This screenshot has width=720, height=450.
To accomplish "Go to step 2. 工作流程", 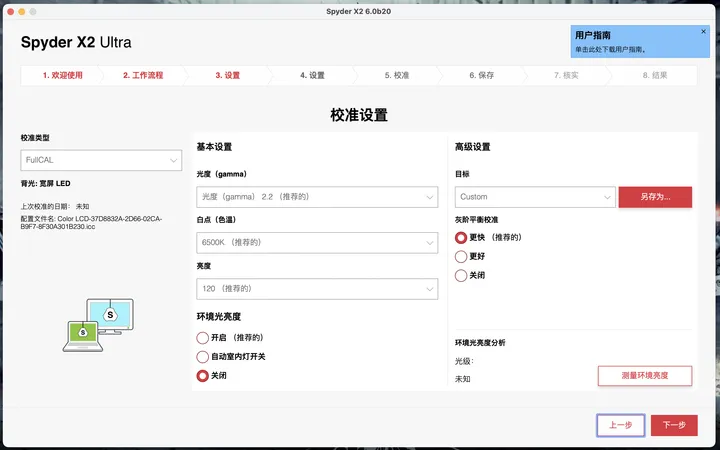I will (x=143, y=75).
